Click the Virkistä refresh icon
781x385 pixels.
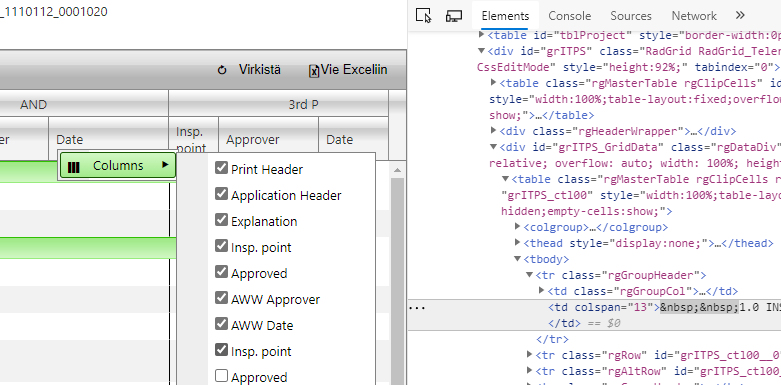click(222, 70)
